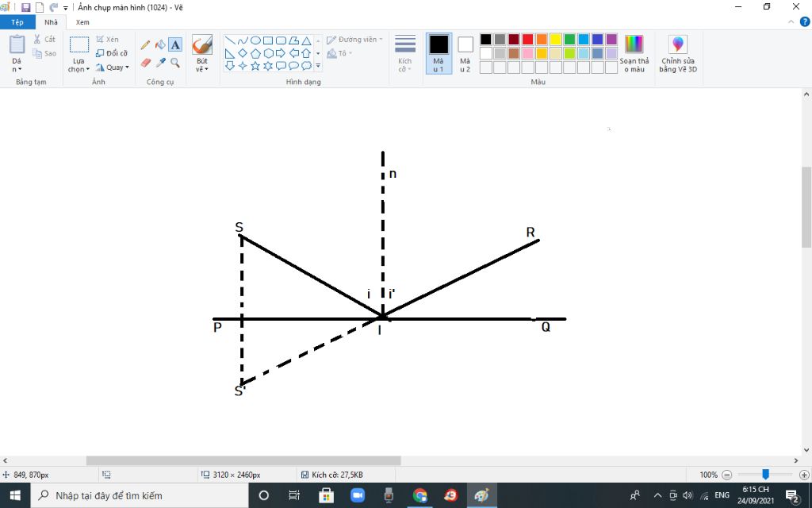Toggle Màu 1 foreground color selection
The height and width of the screenshot is (508, 812).
[x=439, y=53]
